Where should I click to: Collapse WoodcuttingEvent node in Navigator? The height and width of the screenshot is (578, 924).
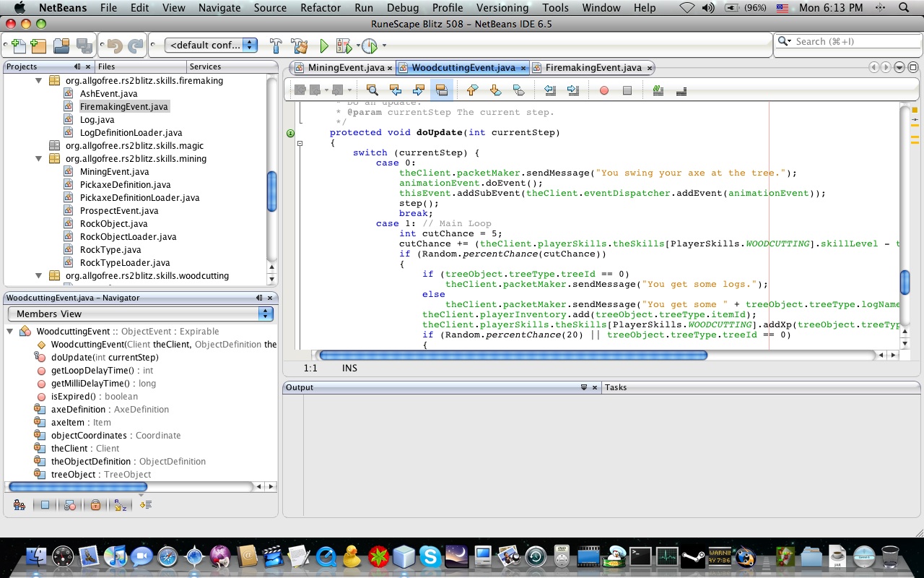(10, 332)
